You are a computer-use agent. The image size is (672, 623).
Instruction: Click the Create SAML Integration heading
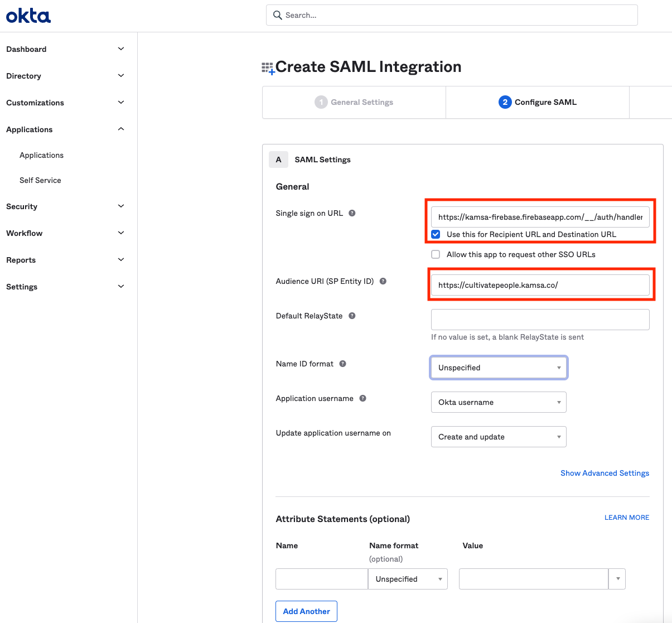[x=368, y=67]
